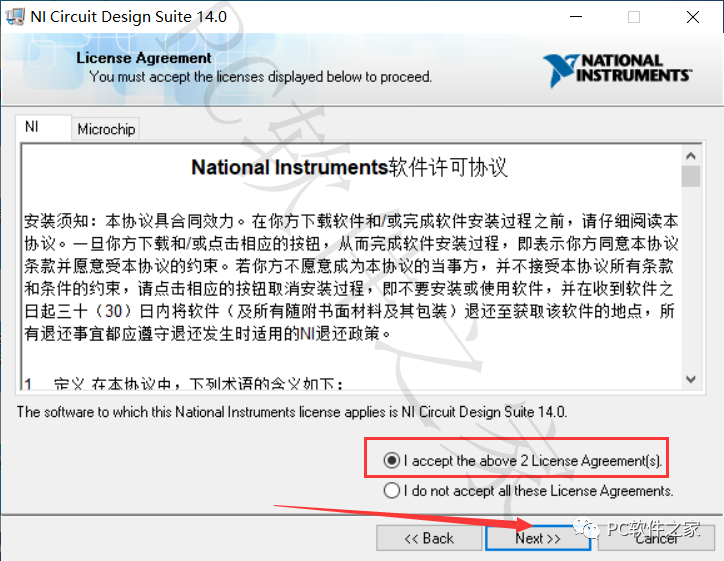The height and width of the screenshot is (561, 724).
Task: Select the NI license tab
Action: [x=43, y=127]
